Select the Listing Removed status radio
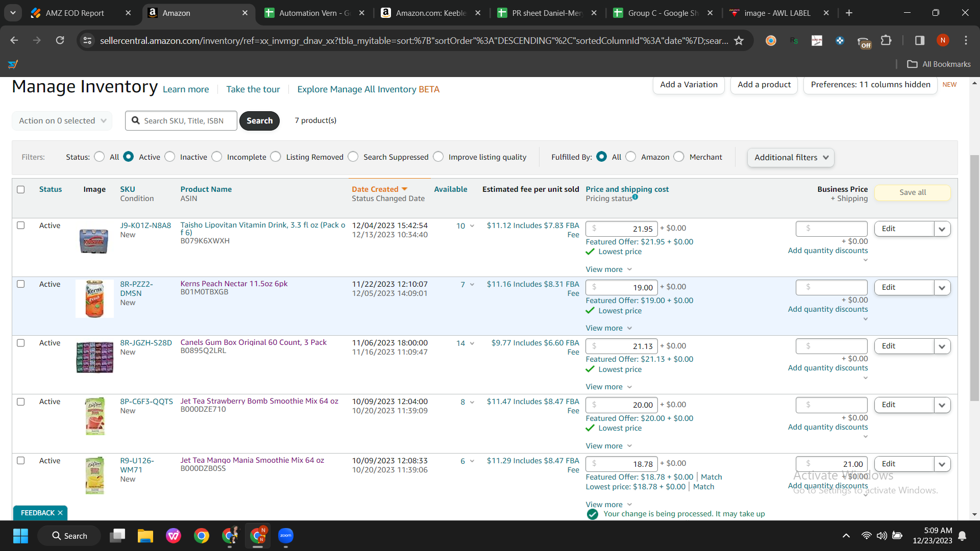The image size is (980, 551). [x=276, y=157]
